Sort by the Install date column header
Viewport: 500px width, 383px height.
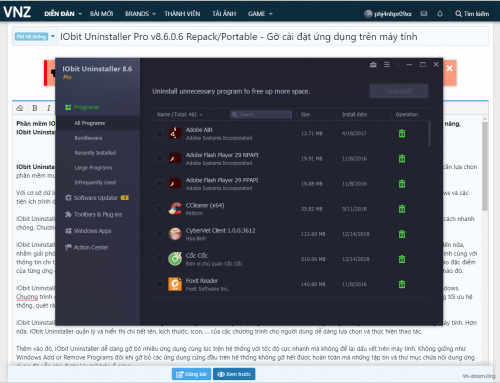pyautogui.click(x=355, y=114)
